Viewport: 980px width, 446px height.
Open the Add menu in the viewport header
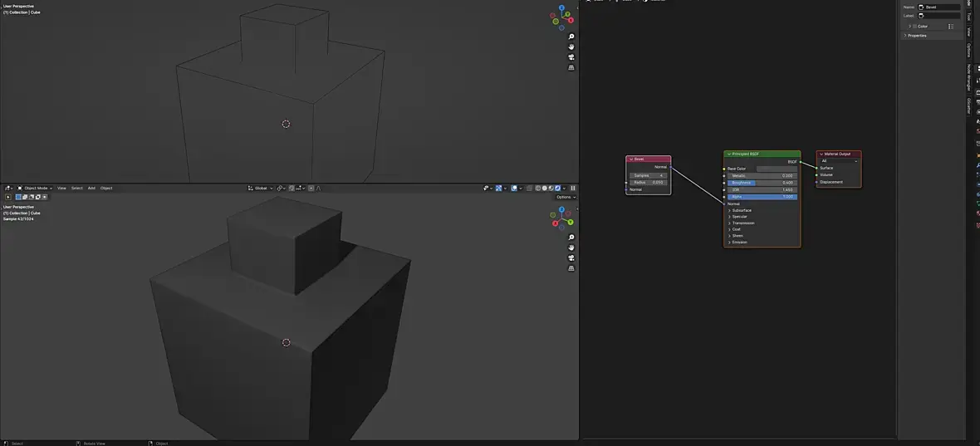pyautogui.click(x=91, y=188)
